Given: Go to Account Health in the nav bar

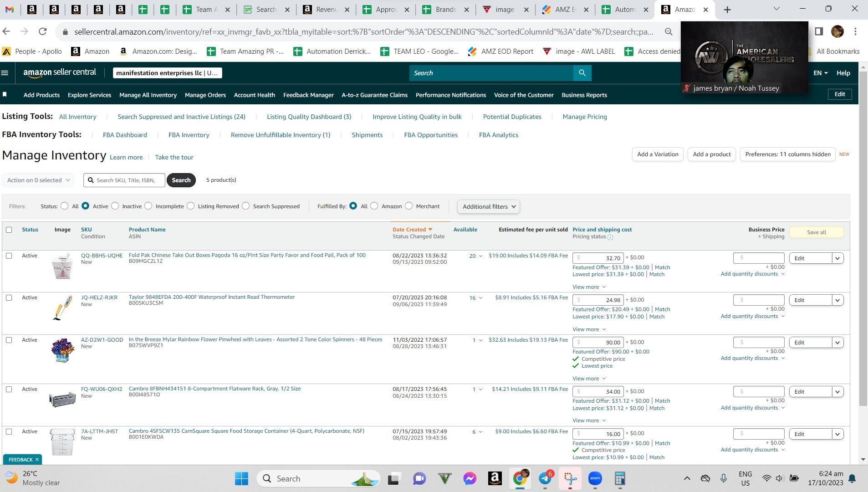Looking at the screenshot, I should 255,95.
